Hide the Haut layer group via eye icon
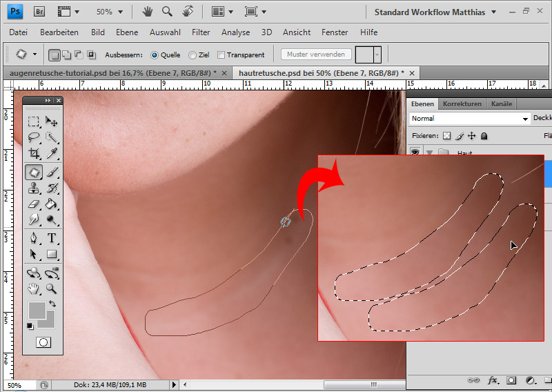The image size is (552, 392). tap(415, 153)
